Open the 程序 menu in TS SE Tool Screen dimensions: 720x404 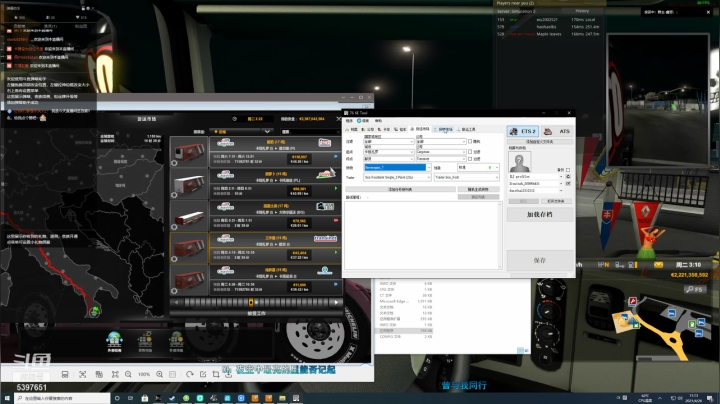350,121
